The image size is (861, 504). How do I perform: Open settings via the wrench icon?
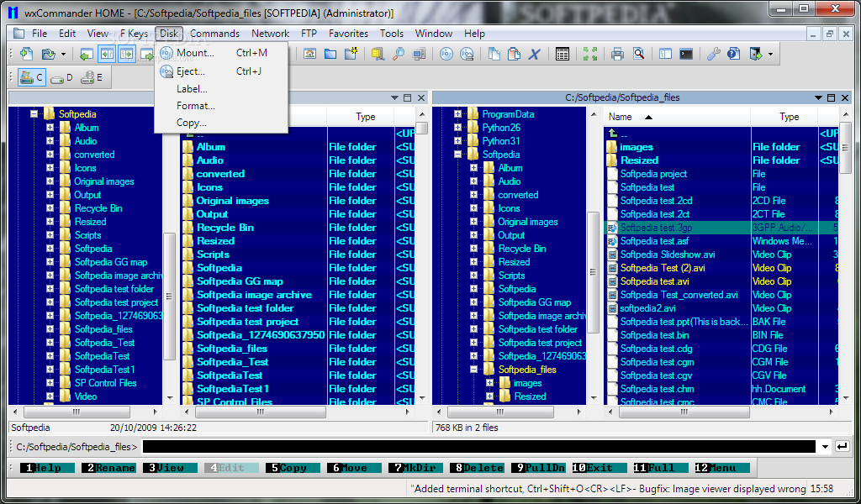tap(713, 54)
